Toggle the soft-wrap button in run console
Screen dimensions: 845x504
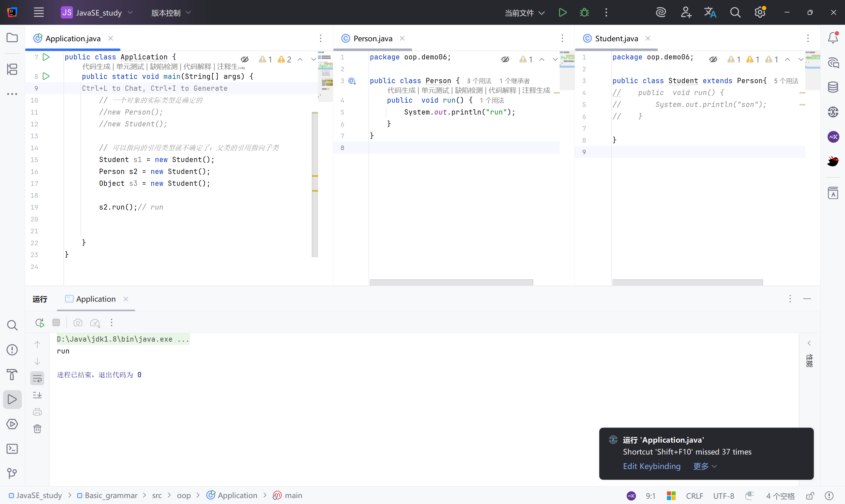pos(37,378)
